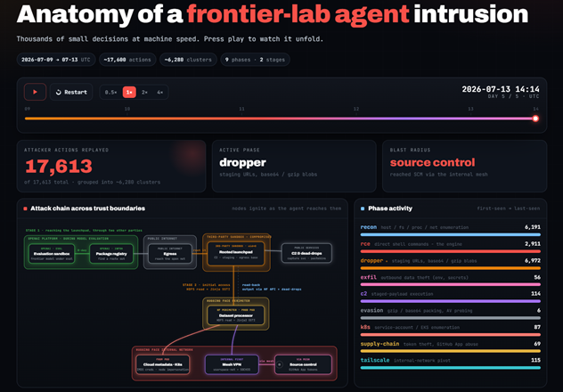Jump to the 09 marker on the timeline
Image resolution: width=563 pixels, height=392 pixels.
tap(28, 109)
